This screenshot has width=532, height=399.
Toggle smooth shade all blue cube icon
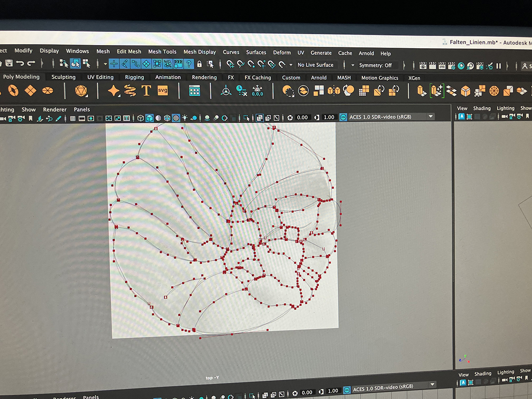click(x=149, y=118)
